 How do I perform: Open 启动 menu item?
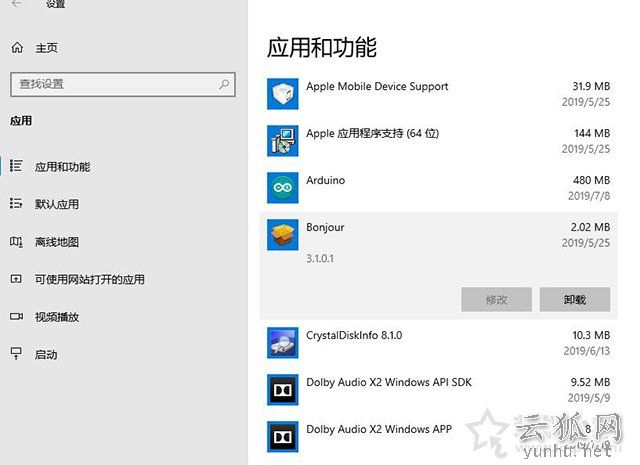(x=46, y=354)
